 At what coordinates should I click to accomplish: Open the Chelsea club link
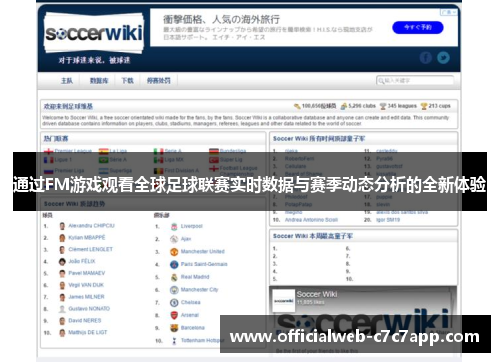pyautogui.click(x=191, y=302)
